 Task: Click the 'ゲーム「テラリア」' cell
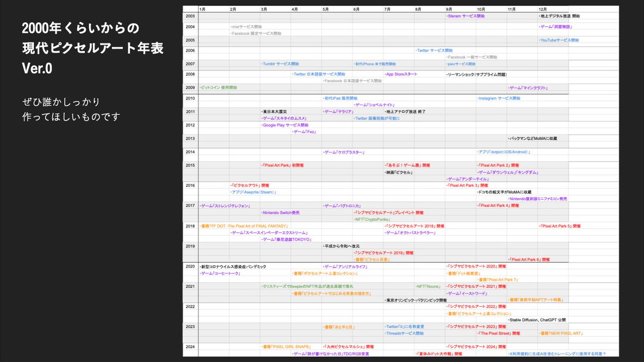coord(338,111)
